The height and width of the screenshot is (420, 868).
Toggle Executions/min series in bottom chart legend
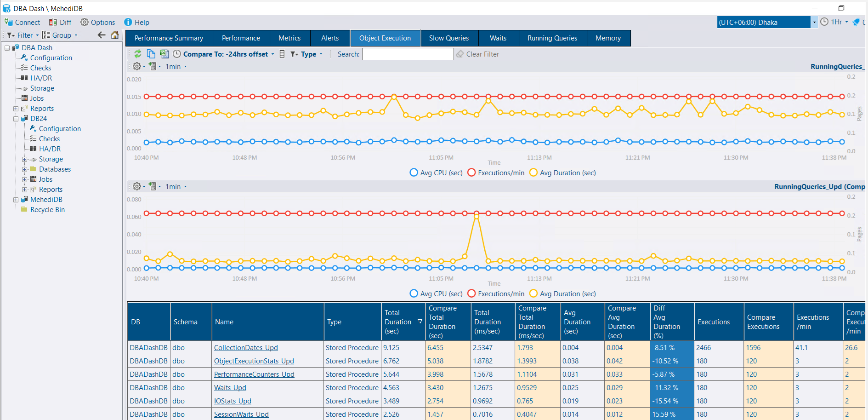coord(496,294)
